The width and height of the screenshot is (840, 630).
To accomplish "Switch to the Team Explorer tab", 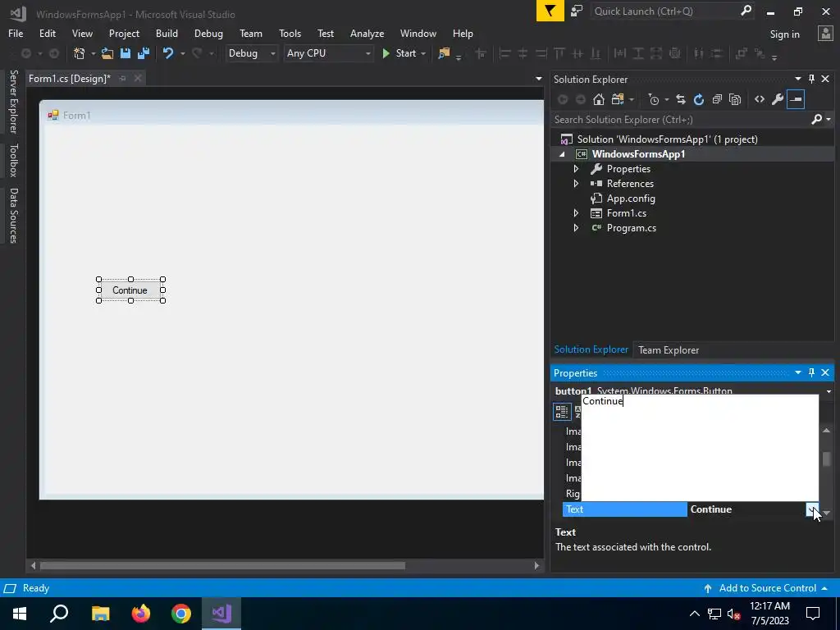I will [668, 349].
